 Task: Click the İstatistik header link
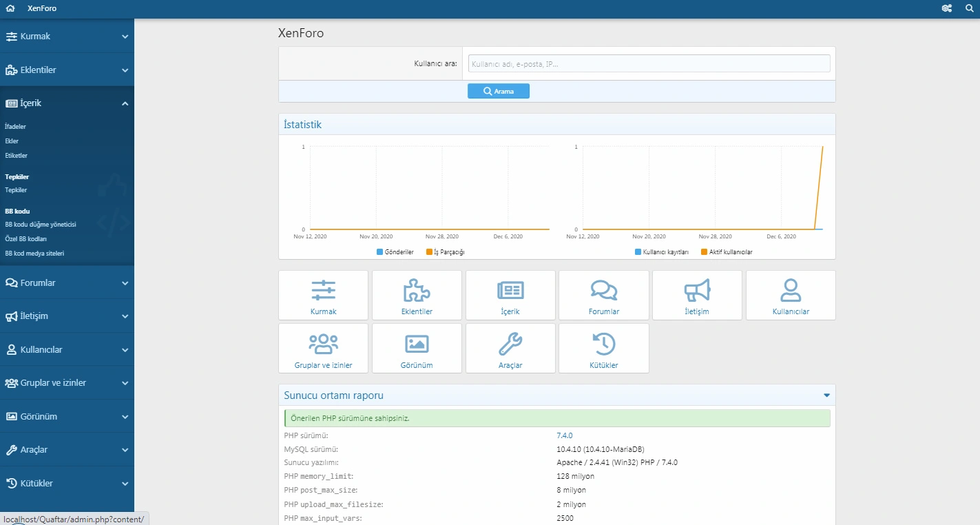[303, 125]
